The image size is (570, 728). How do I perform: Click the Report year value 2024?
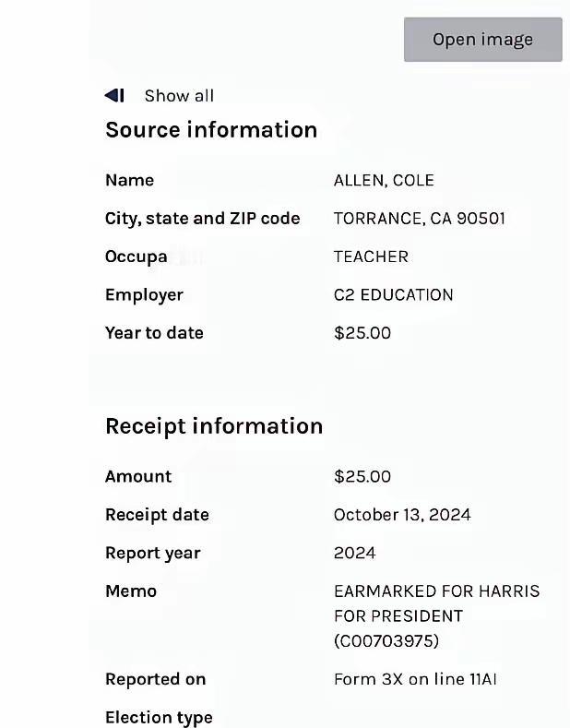click(354, 554)
